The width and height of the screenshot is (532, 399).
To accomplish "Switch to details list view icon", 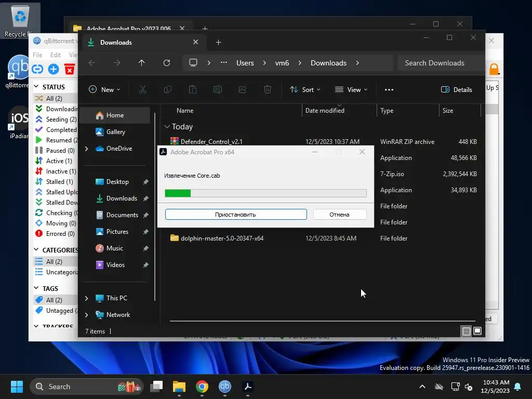I will coord(466,331).
